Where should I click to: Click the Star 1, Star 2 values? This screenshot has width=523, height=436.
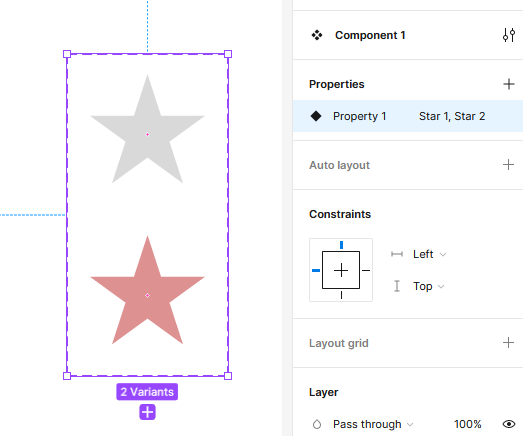pyautogui.click(x=452, y=116)
